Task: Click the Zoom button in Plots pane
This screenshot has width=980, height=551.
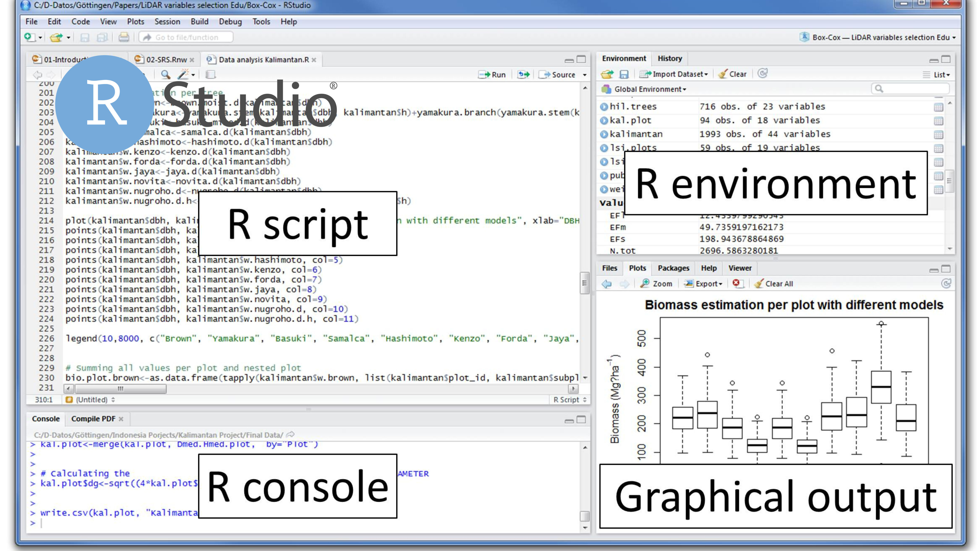Action: pos(656,284)
